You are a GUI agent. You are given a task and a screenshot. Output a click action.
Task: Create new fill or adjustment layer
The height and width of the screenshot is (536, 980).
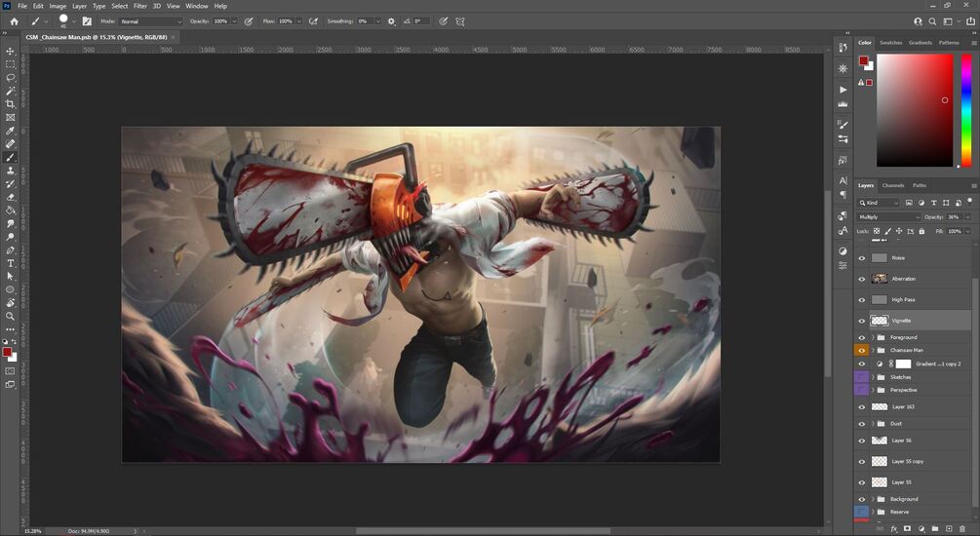[921, 528]
